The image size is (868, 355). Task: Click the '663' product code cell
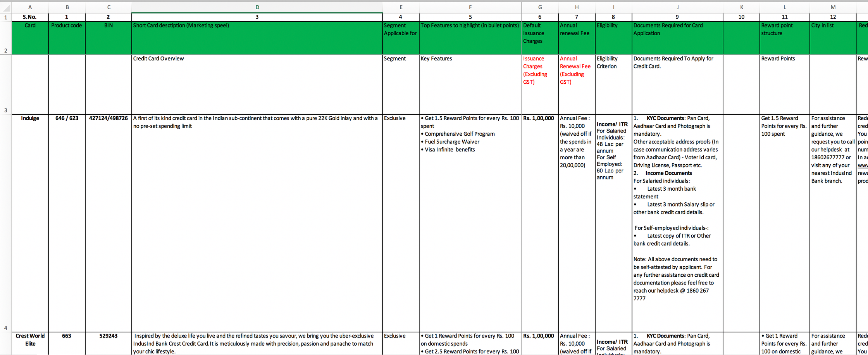(67, 343)
